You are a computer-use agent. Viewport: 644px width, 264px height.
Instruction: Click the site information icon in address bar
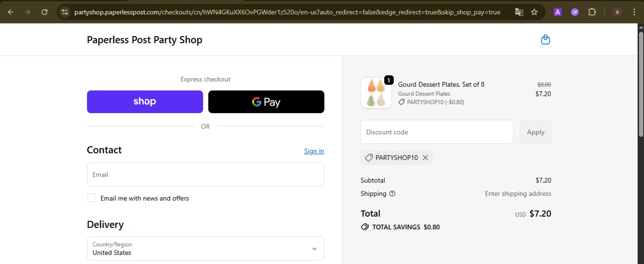pos(65,12)
